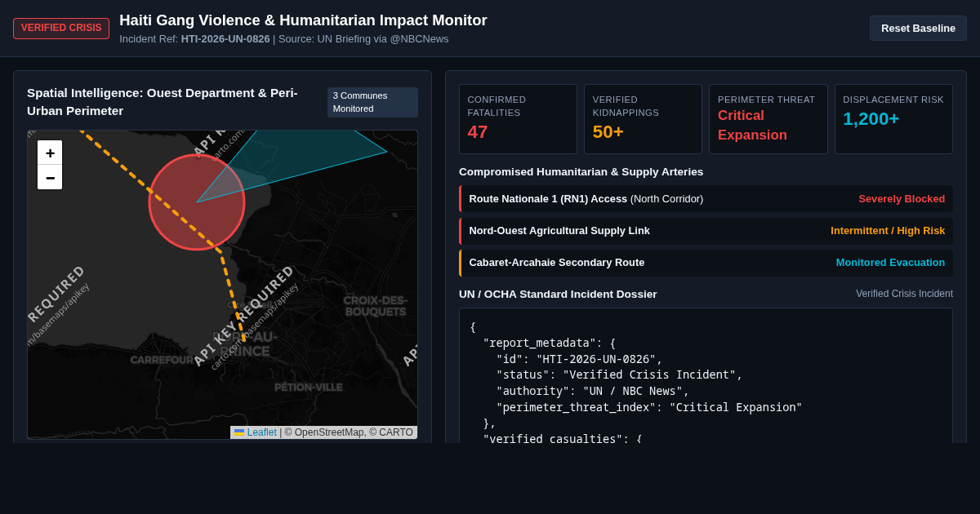Click the Spatial Intelligence panel heading

163,102
